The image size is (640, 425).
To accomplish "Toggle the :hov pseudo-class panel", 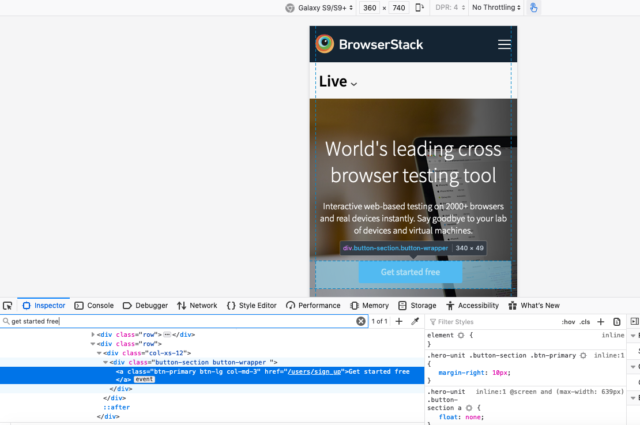I will coord(568,322).
